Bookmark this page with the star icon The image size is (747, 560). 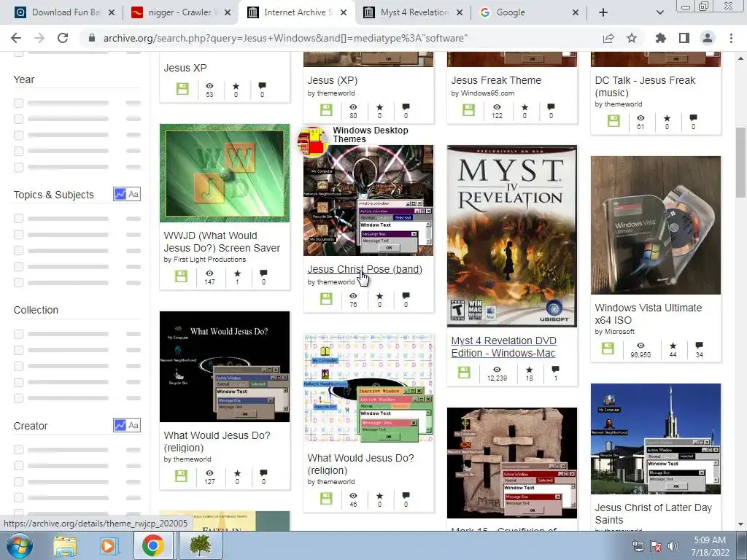tap(632, 38)
